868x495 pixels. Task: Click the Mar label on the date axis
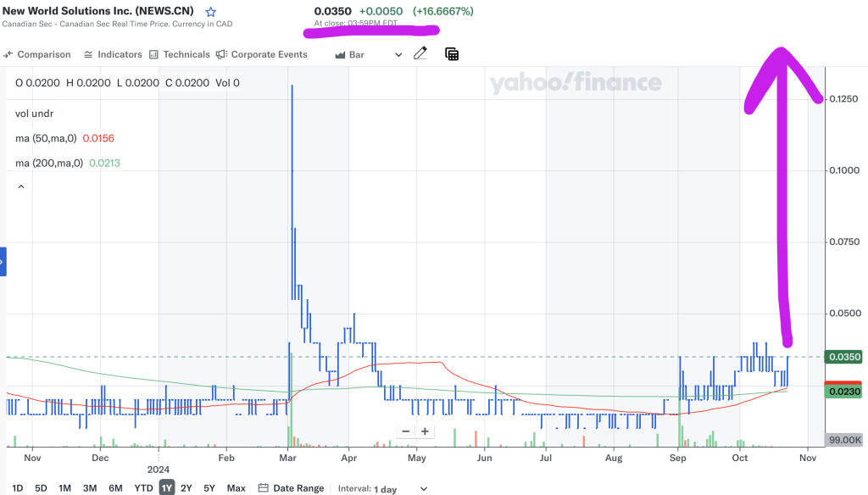pyautogui.click(x=288, y=458)
